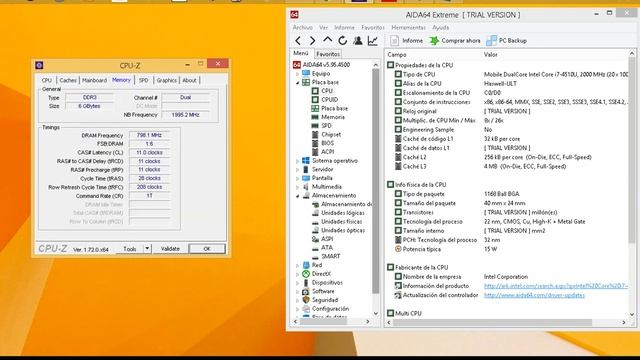This screenshot has width=640, height=360.
Task: Go forward with AIDA64 forward arrow
Action: [313, 40]
